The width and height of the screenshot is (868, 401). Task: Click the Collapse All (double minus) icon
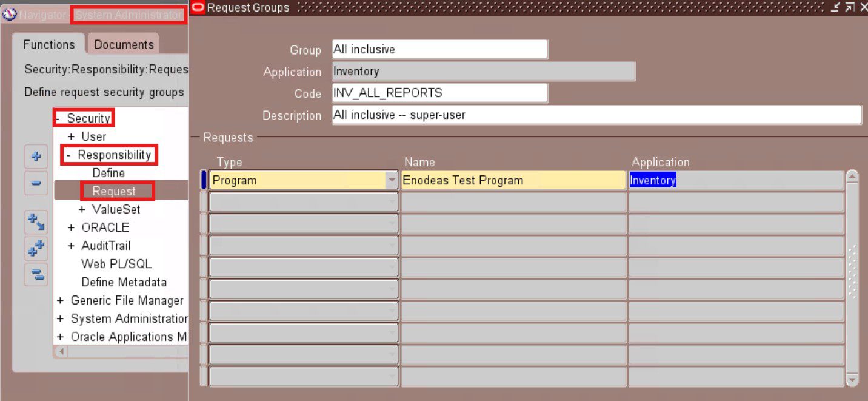36,275
